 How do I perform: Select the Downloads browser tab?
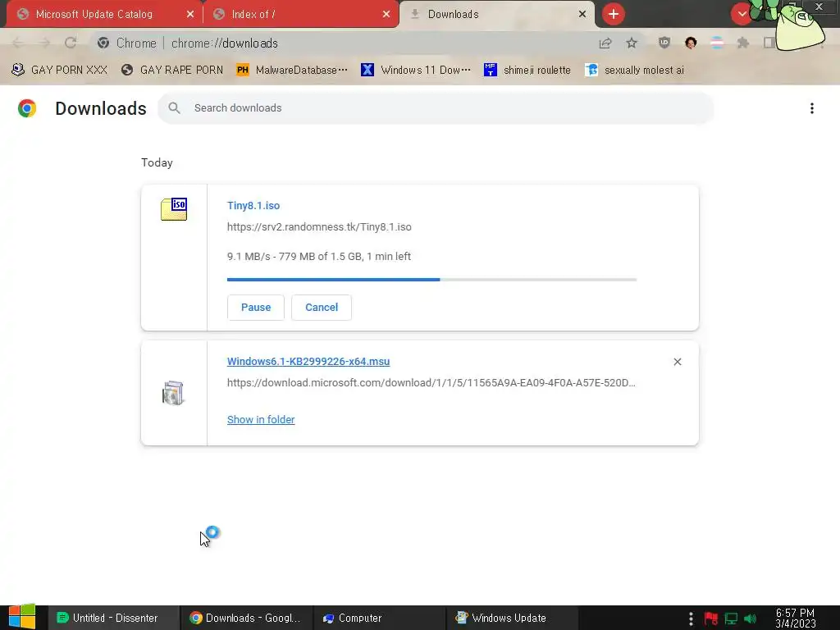(496, 15)
